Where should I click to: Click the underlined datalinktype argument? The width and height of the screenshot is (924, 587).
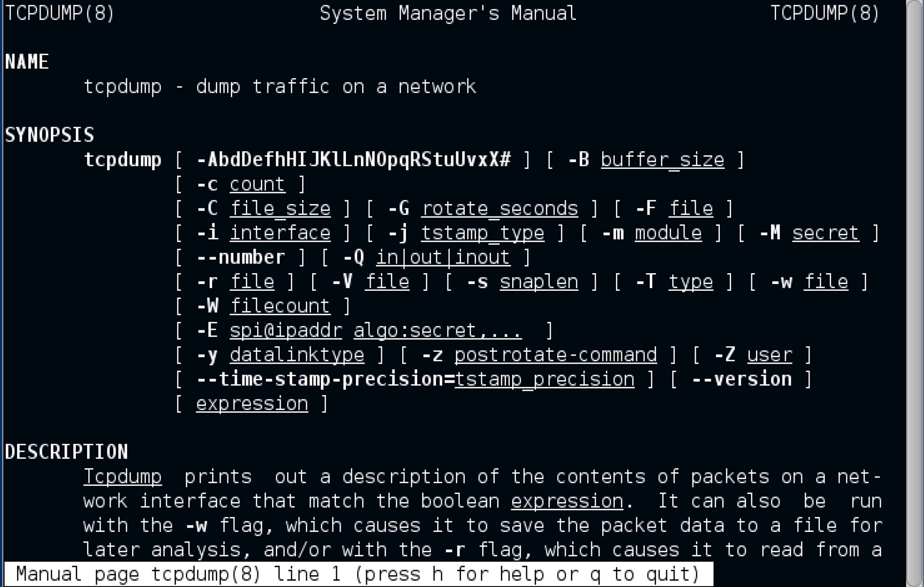297,355
